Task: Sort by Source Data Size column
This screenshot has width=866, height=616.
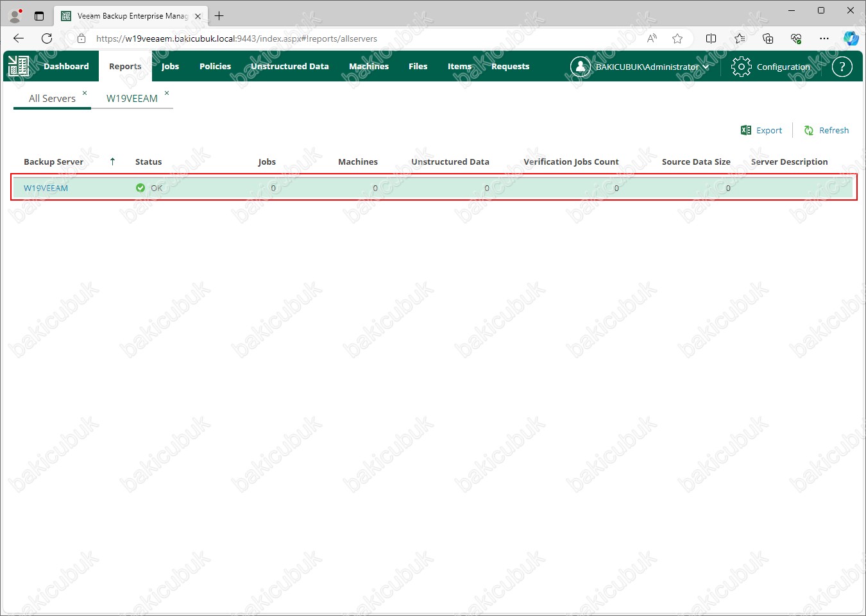Action: point(696,162)
